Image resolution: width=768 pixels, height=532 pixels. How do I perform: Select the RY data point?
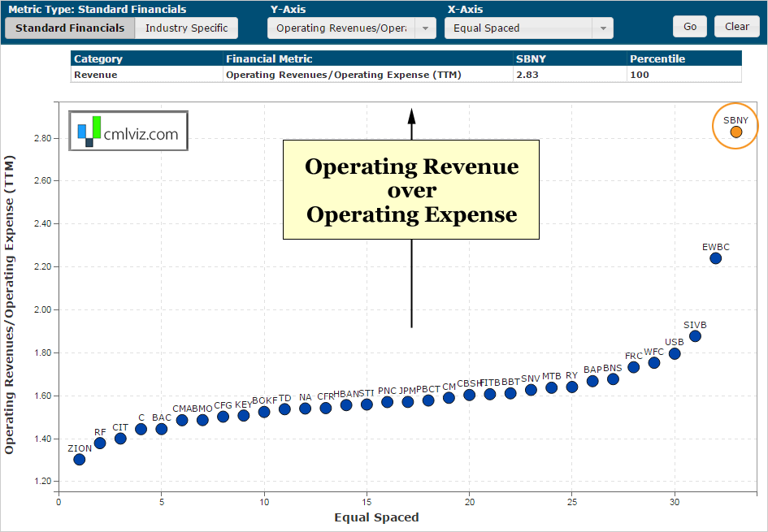pyautogui.click(x=571, y=387)
